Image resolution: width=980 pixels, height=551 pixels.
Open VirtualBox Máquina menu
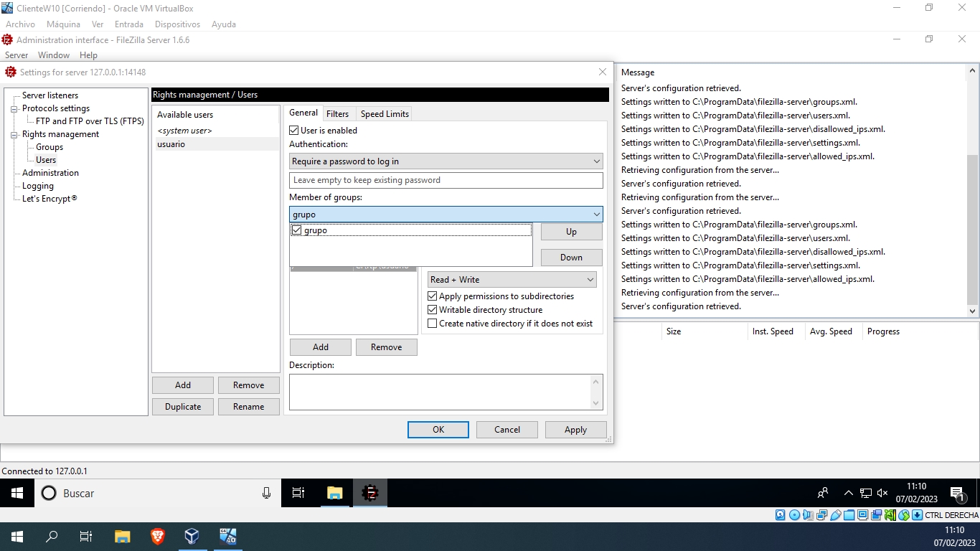(63, 24)
